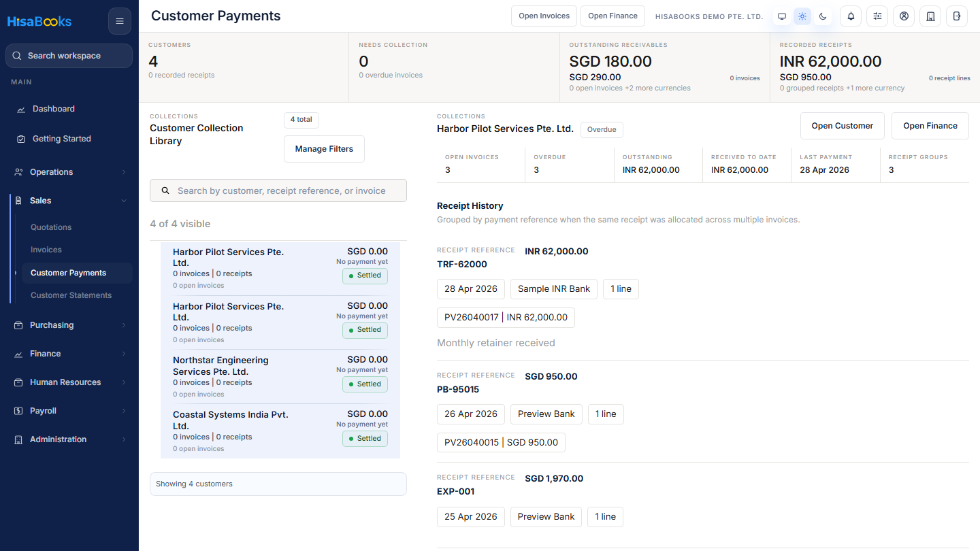Screen dimensions: 980x551
Task: Click receipt reference TRF-62000
Action: [x=462, y=265]
